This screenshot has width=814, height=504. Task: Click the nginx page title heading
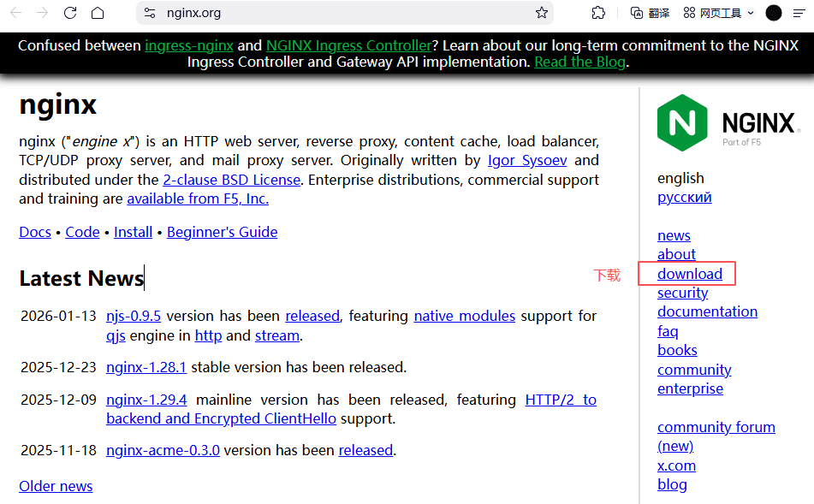pyautogui.click(x=57, y=105)
